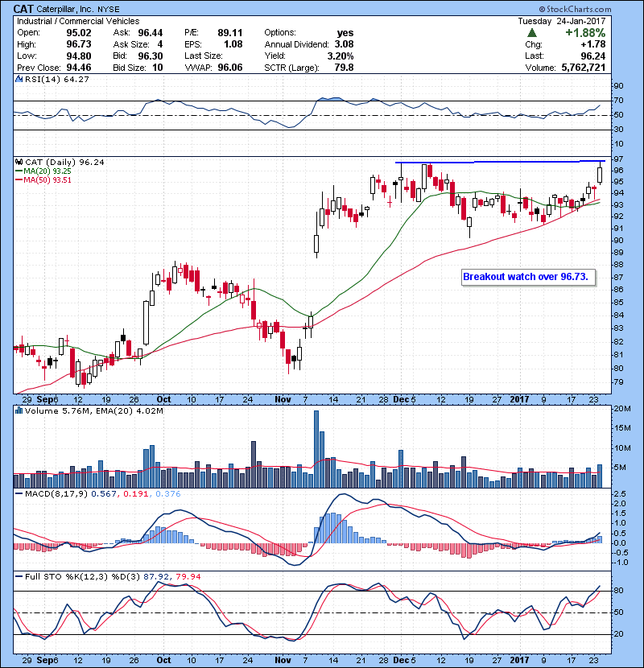Click the Low value 94.80
This screenshot has width=644, height=668.
78,56
